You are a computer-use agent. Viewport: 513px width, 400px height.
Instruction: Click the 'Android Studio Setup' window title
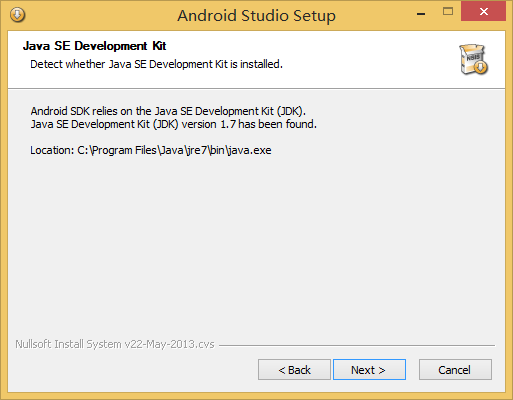pos(256,16)
